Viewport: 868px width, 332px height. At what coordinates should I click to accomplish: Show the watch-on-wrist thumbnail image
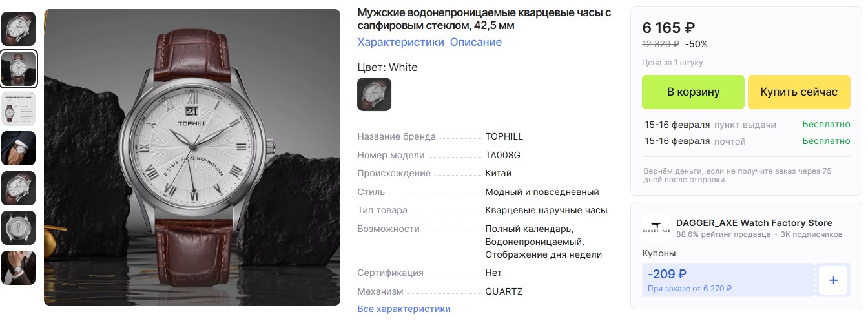(x=19, y=148)
